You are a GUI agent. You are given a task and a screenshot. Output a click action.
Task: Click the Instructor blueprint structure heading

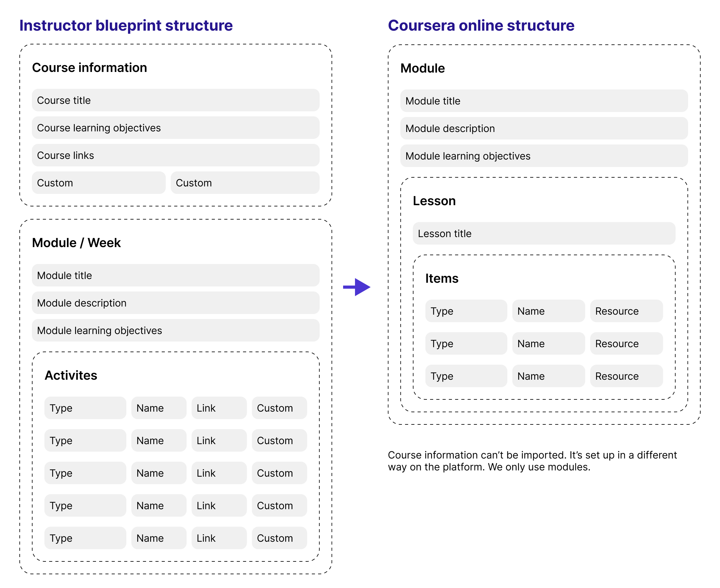click(x=126, y=25)
